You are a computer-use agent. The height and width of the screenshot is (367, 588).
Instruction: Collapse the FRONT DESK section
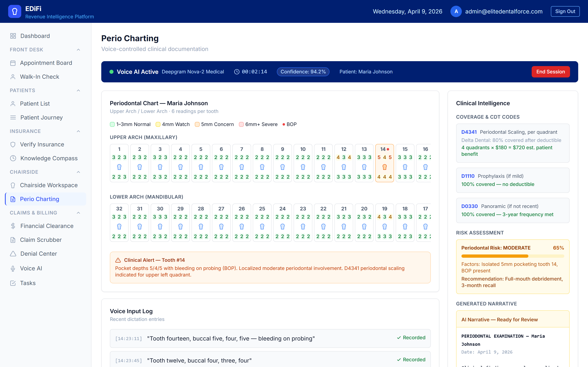78,50
